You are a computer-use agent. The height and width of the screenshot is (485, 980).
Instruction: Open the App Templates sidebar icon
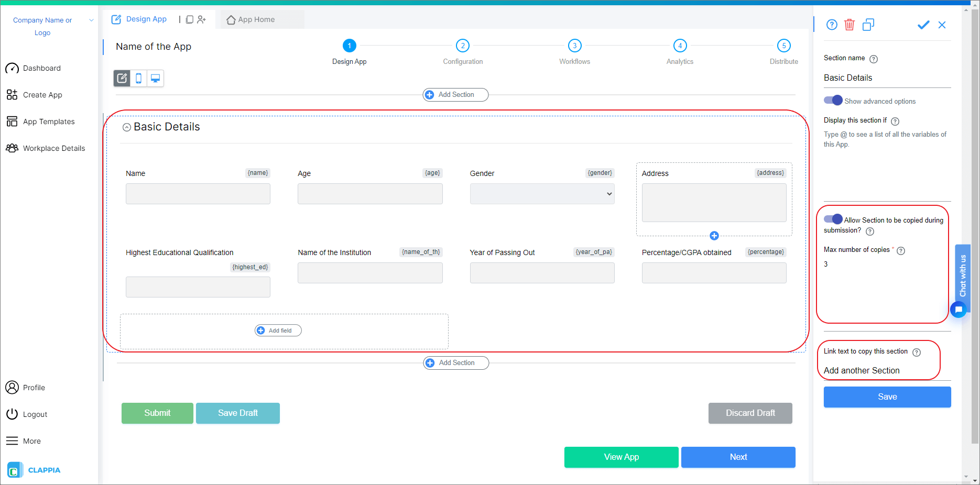click(12, 121)
